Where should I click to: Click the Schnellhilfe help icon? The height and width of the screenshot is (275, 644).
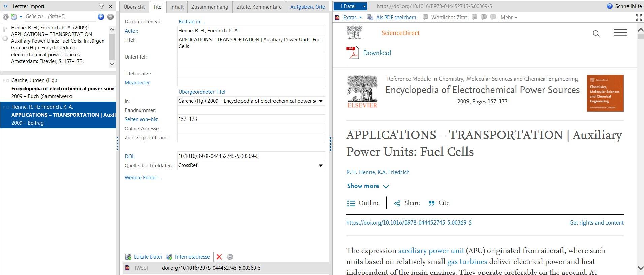(x=609, y=6)
